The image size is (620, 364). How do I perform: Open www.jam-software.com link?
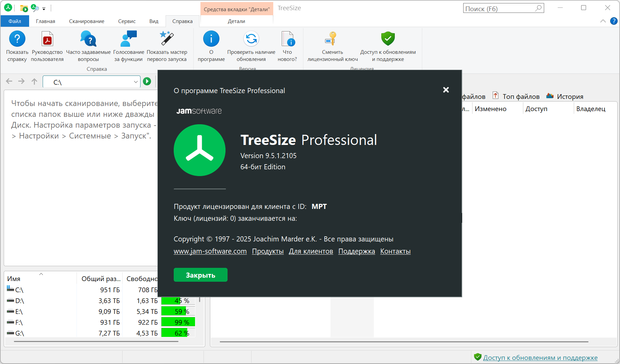210,251
